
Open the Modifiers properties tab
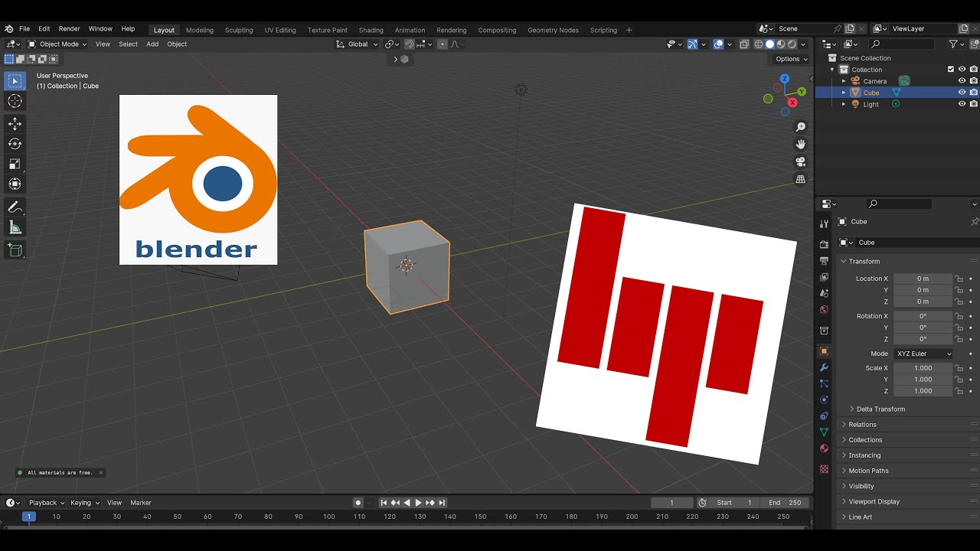824,367
